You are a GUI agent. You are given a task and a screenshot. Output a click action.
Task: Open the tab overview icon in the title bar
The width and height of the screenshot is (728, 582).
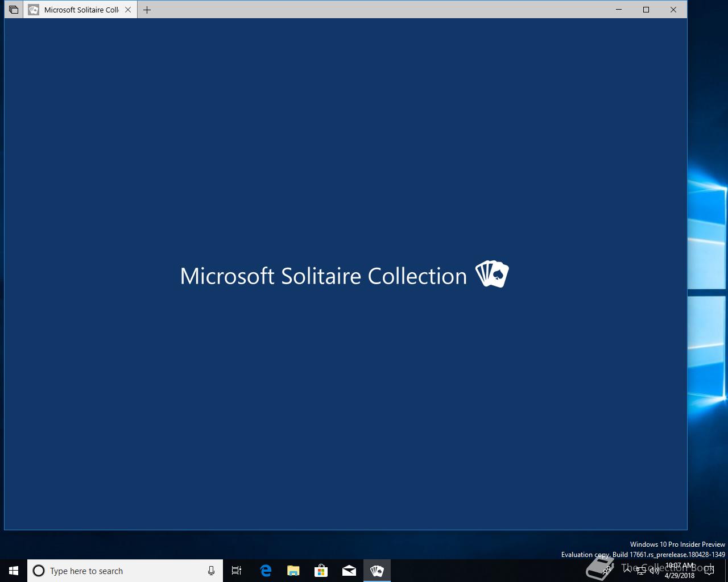14,10
